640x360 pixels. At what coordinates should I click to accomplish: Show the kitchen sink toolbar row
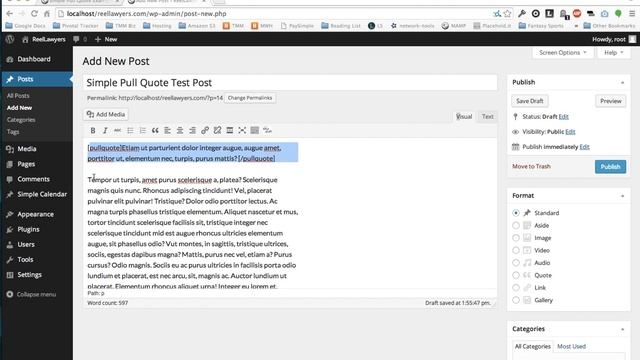tap(255, 131)
